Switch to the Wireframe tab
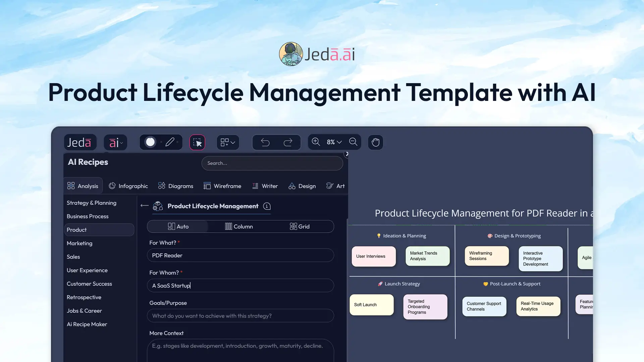 point(222,186)
